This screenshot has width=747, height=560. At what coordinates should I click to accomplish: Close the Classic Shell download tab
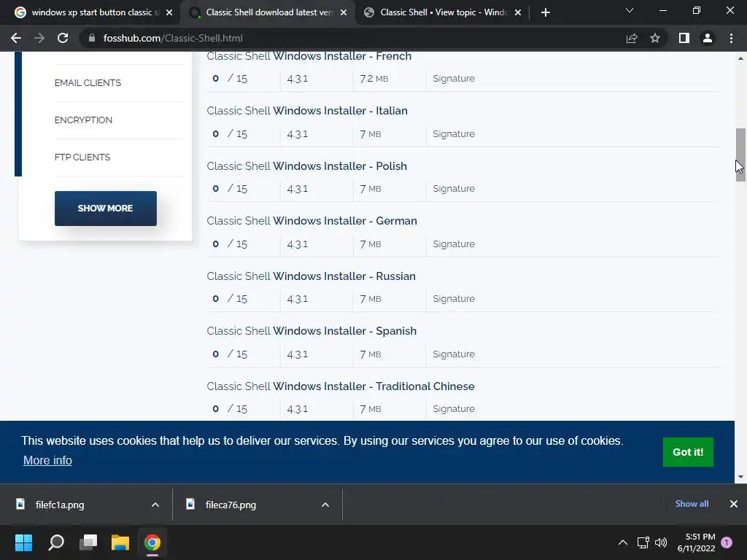(344, 12)
